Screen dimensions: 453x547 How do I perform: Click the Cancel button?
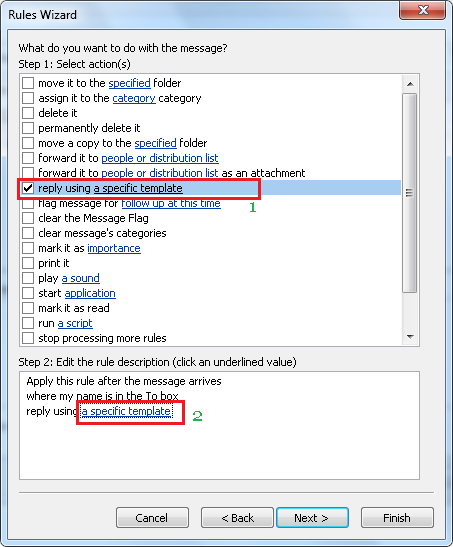tap(152, 518)
